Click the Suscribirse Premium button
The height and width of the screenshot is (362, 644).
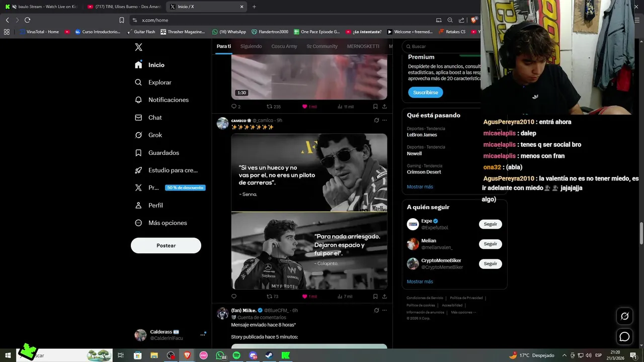[426, 93]
